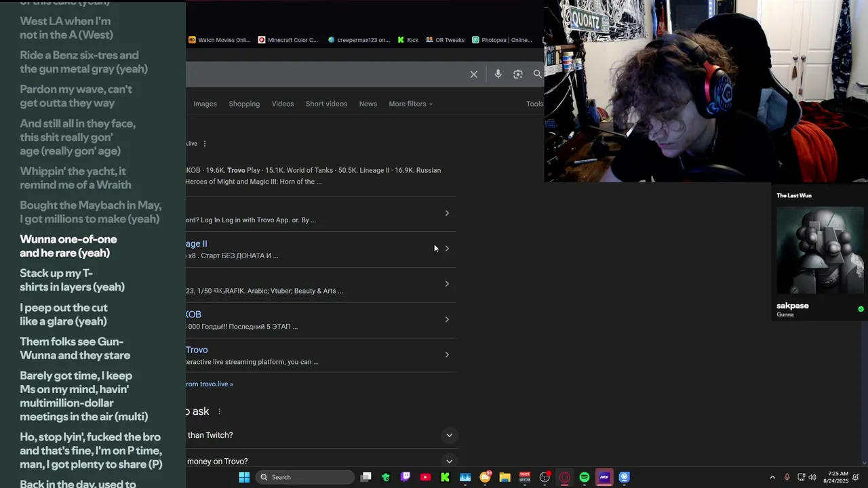Open the Kick bookmark
Viewport: 868px width, 488px height.
(408, 40)
